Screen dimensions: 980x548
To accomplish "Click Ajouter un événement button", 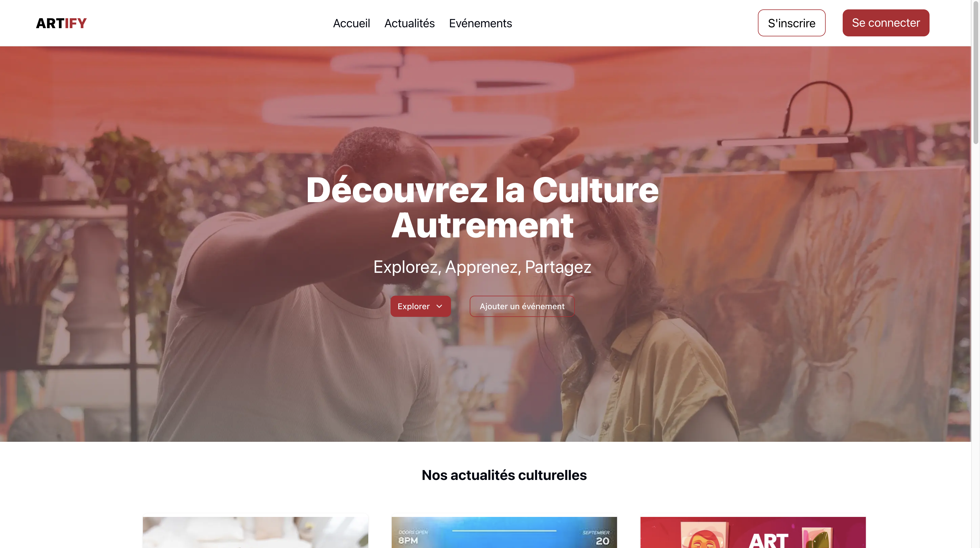I will (522, 306).
